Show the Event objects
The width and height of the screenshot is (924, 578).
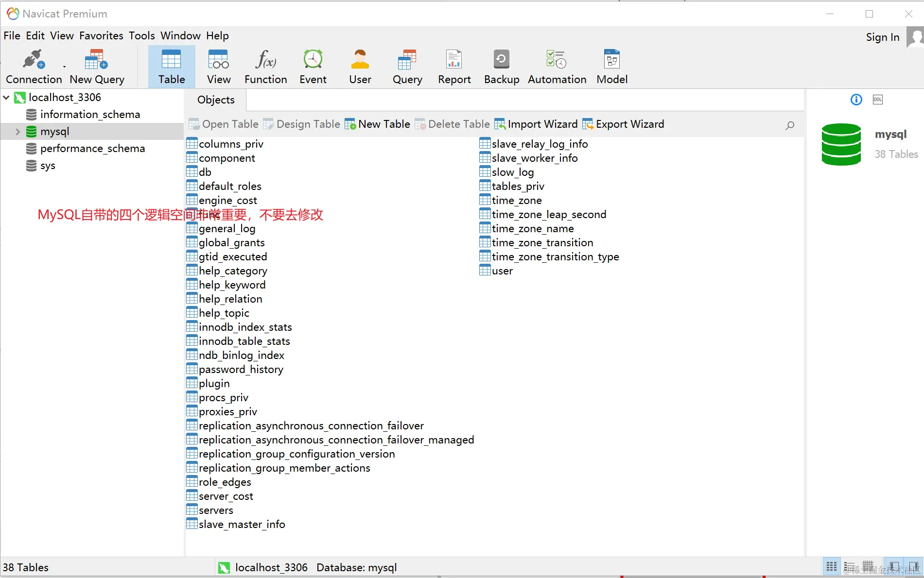[313, 67]
